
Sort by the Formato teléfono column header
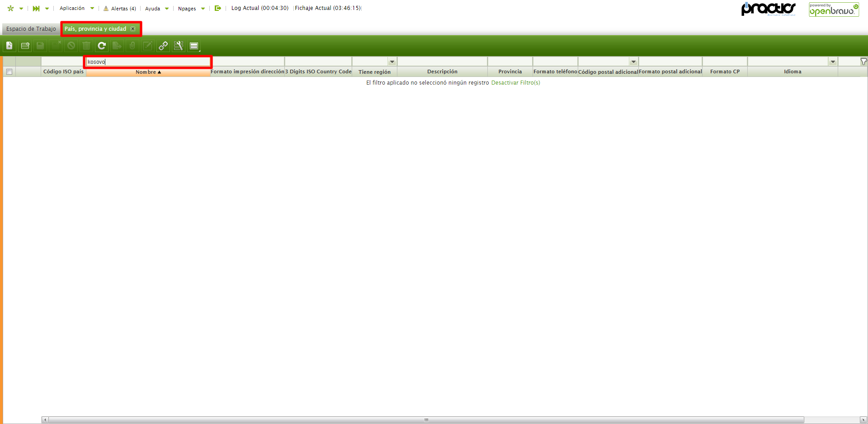[x=556, y=71]
